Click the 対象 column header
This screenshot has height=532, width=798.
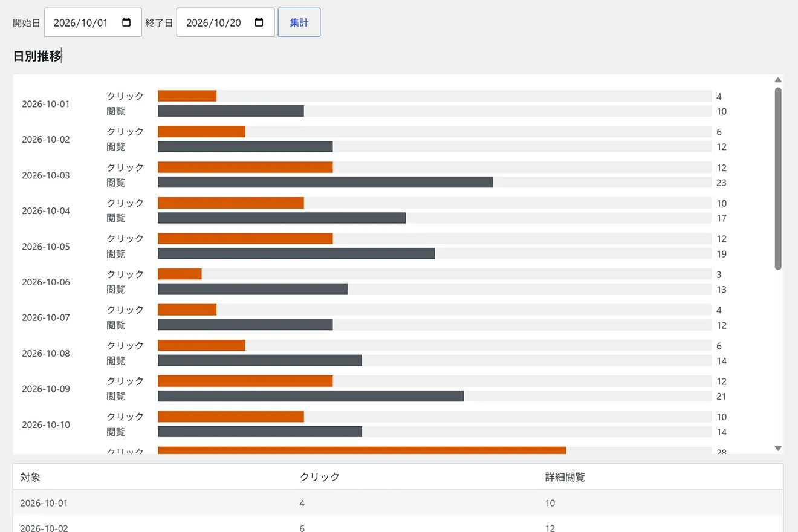tap(30, 477)
